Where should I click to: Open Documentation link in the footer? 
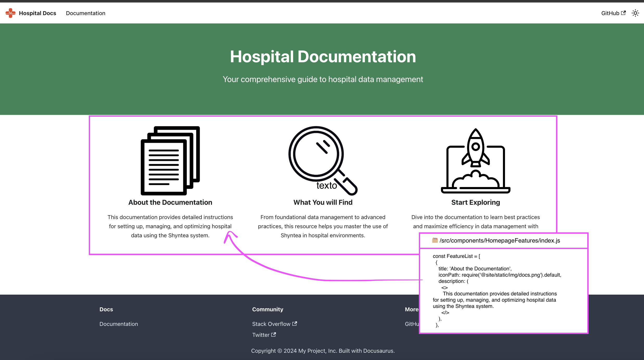click(119, 324)
